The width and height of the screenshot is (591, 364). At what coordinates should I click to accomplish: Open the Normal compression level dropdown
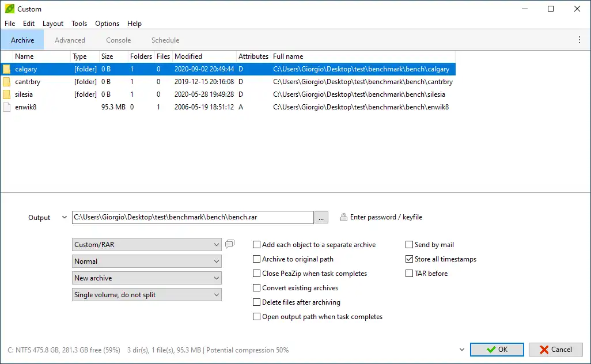[x=147, y=261]
